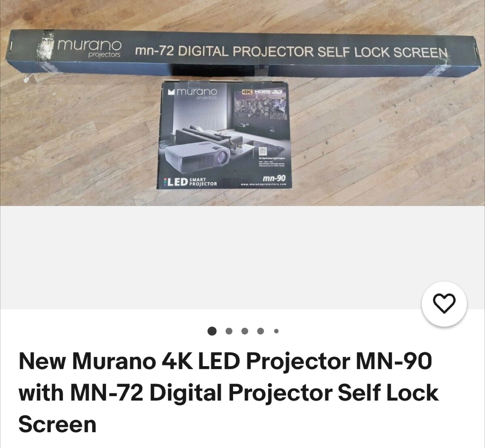Select the first carousel dot indicator
This screenshot has height=448, width=485.
212,331
